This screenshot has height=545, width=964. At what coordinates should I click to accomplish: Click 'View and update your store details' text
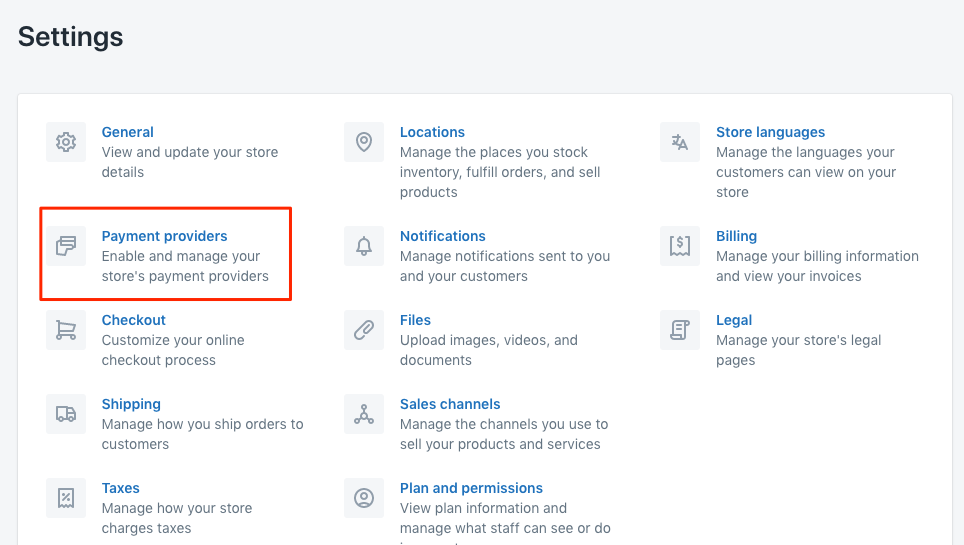(x=190, y=162)
